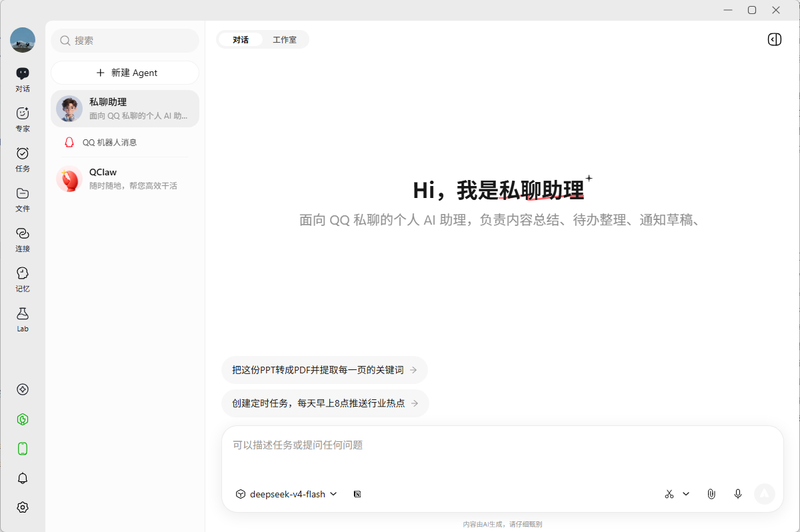
Task: Click the Notion connector icon in input bar
Action: [357, 494]
